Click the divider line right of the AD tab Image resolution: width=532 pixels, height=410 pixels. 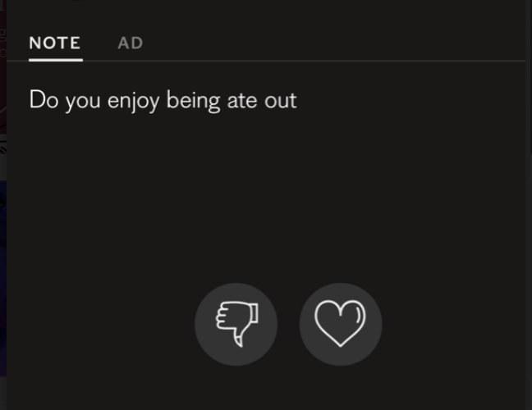tap(334, 61)
